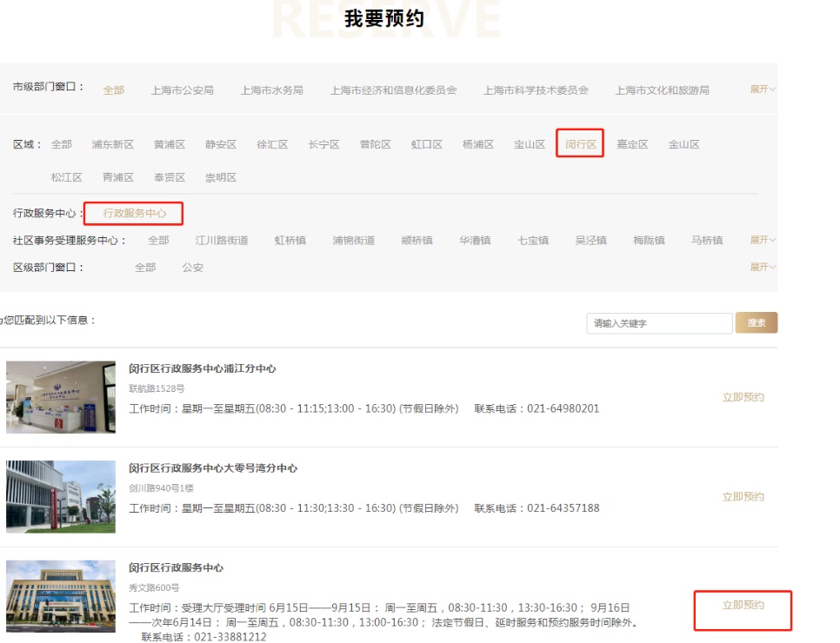Select 崇明区 district filter
The image size is (840, 643).
[221, 177]
